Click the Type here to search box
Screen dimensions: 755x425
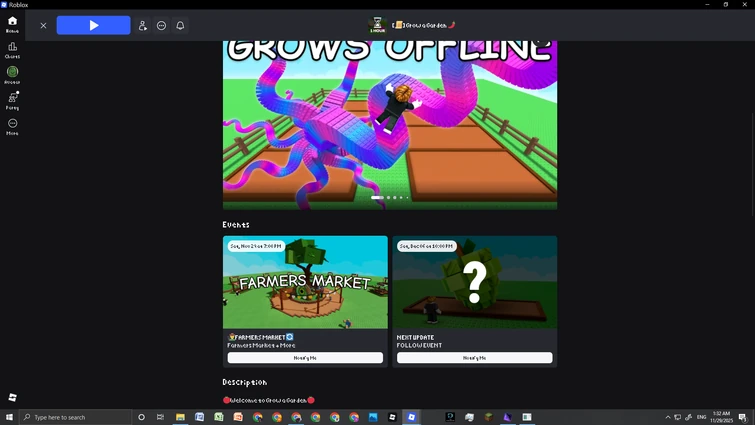(76, 417)
